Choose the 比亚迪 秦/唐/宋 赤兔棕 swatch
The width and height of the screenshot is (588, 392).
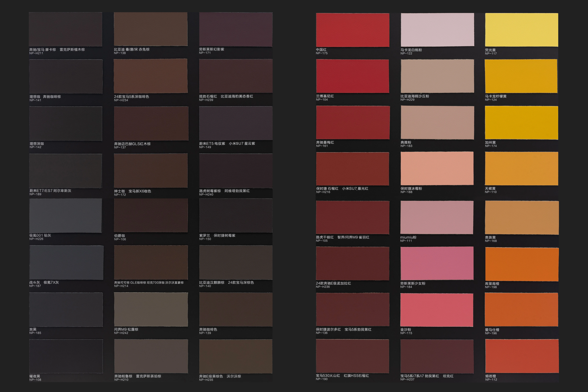151,29
